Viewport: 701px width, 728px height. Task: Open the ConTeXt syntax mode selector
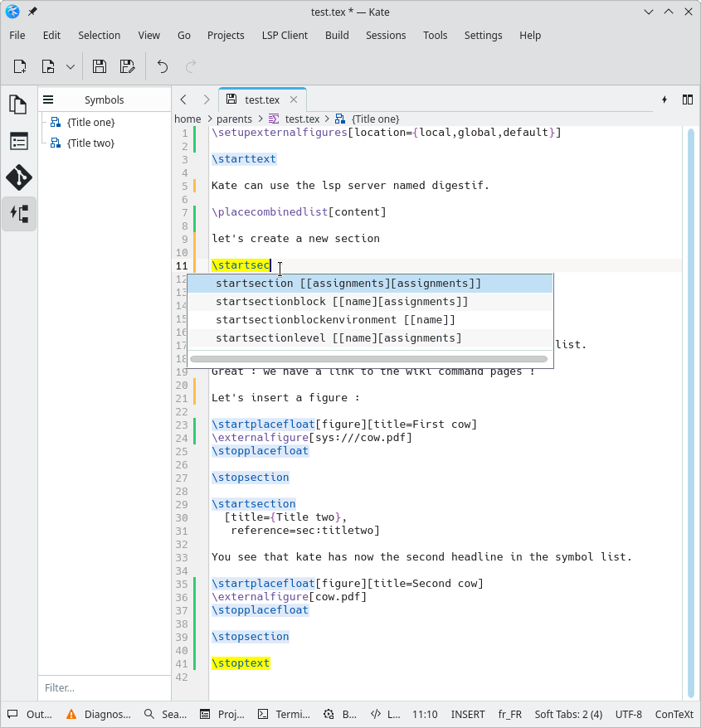[674, 714]
